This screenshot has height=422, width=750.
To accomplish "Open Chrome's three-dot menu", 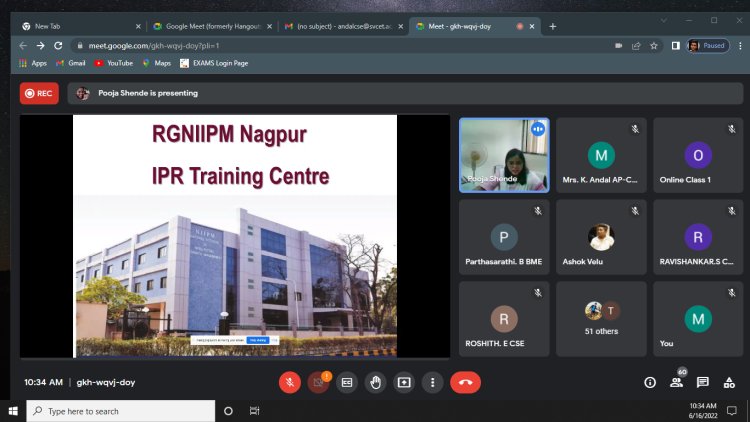I will [740, 46].
